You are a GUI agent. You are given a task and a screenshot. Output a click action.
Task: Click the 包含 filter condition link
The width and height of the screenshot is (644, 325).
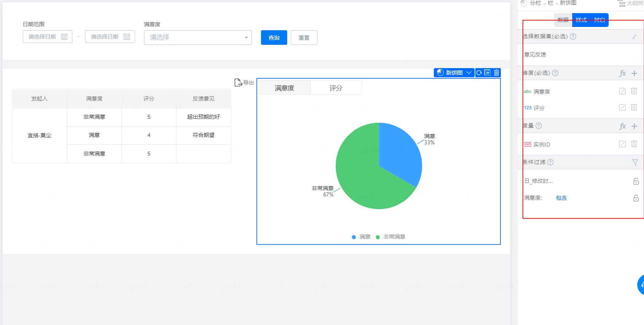(x=561, y=198)
